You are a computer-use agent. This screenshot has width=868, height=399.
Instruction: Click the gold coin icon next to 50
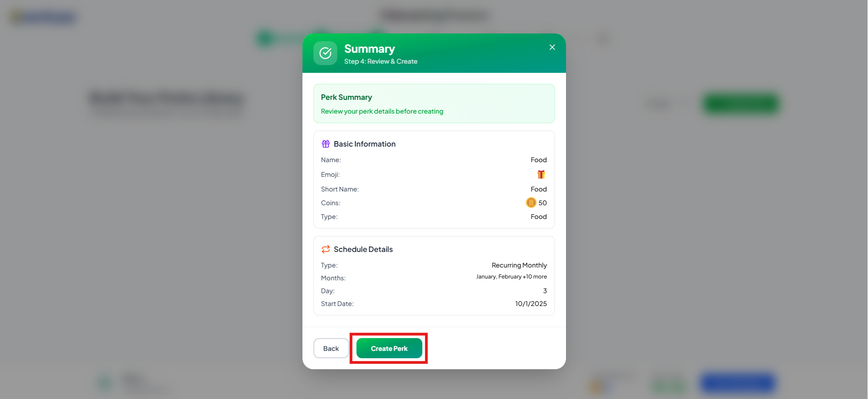pos(531,202)
